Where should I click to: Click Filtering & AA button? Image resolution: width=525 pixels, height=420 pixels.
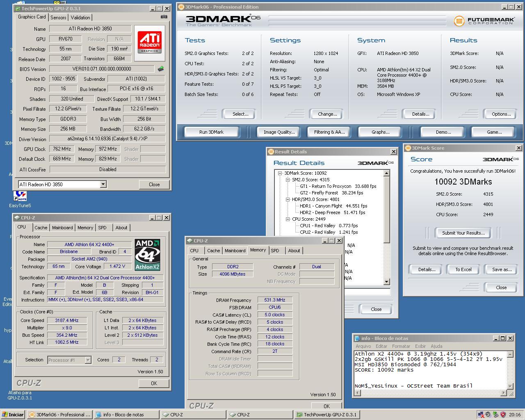click(329, 132)
